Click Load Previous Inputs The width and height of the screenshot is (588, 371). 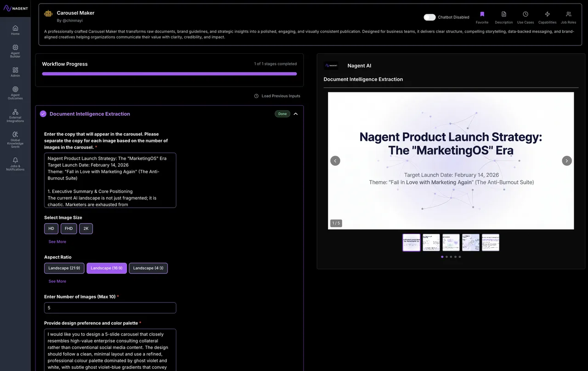277,96
